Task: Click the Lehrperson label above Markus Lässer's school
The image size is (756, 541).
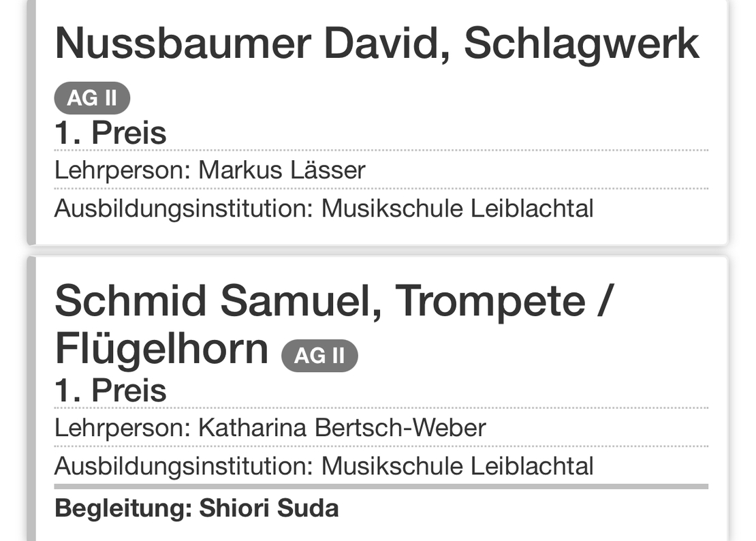Action: coord(122,170)
